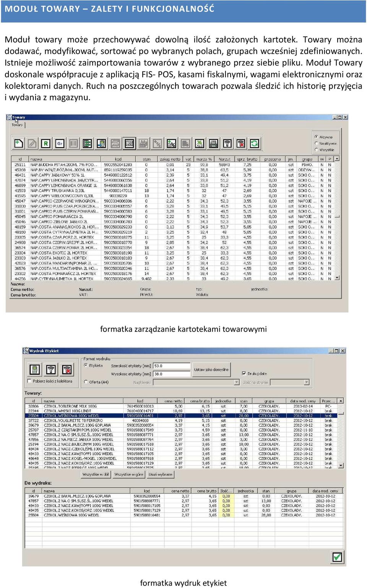Select row CZEKOL.YOUGURETTE T8 FERRERO

(182, 421)
